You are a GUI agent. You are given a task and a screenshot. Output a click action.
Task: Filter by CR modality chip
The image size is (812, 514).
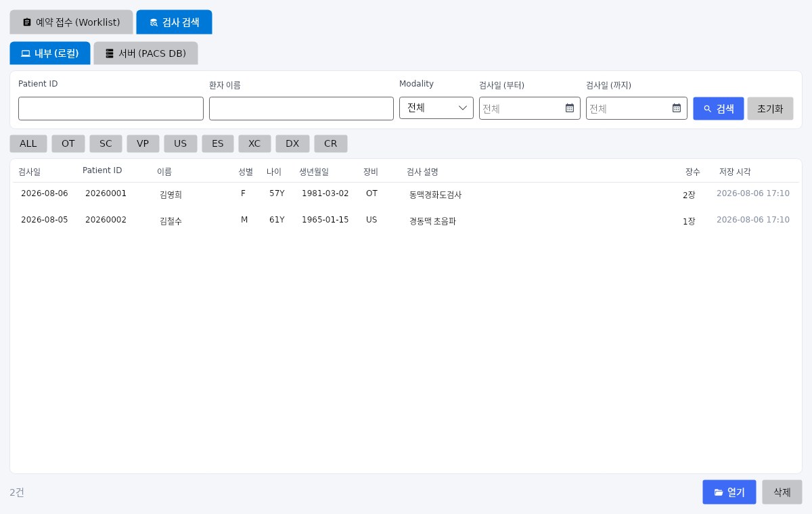pyautogui.click(x=331, y=143)
